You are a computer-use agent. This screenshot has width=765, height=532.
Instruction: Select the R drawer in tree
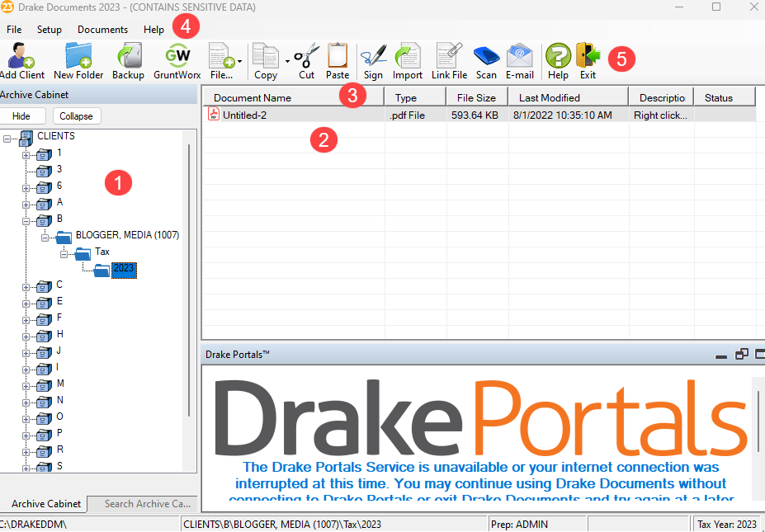(60, 450)
